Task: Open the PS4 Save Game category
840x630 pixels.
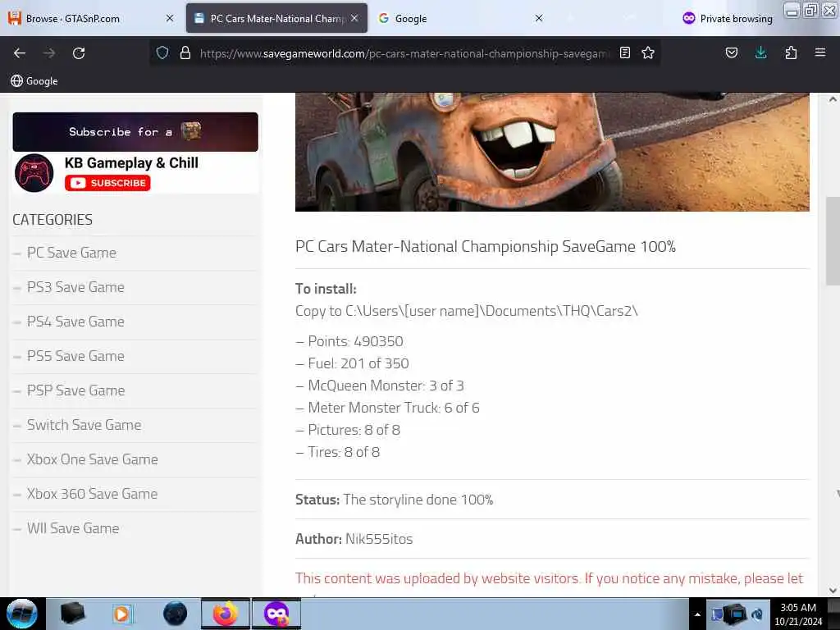Action: (75, 322)
